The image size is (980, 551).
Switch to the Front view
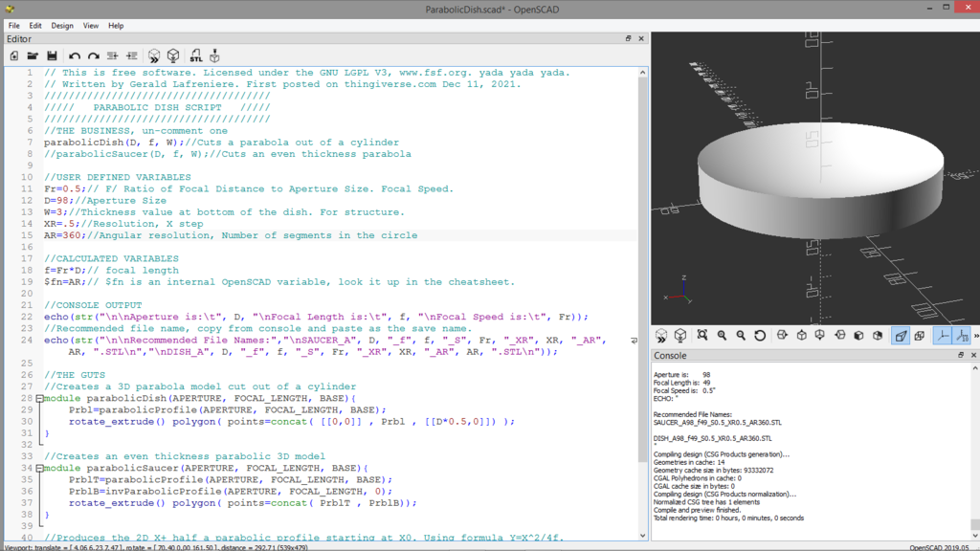858,336
